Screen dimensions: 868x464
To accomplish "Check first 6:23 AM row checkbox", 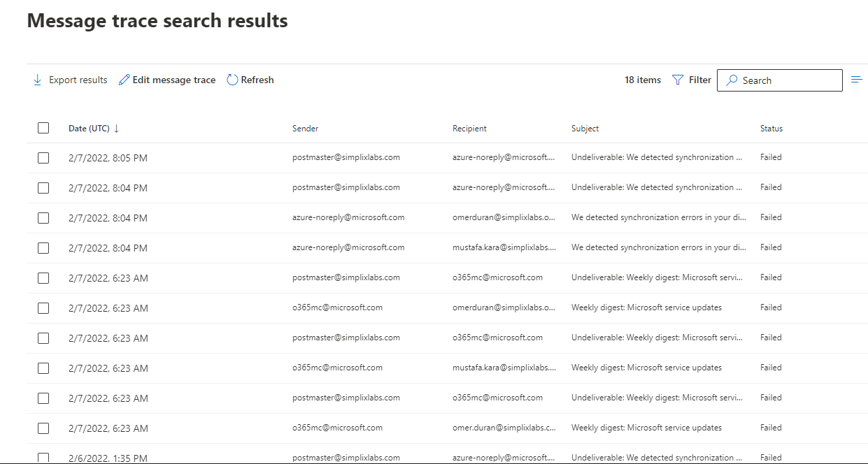I will [43, 278].
